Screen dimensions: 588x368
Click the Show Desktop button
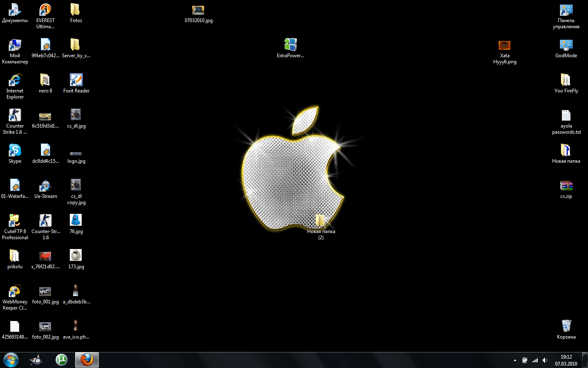(585, 360)
